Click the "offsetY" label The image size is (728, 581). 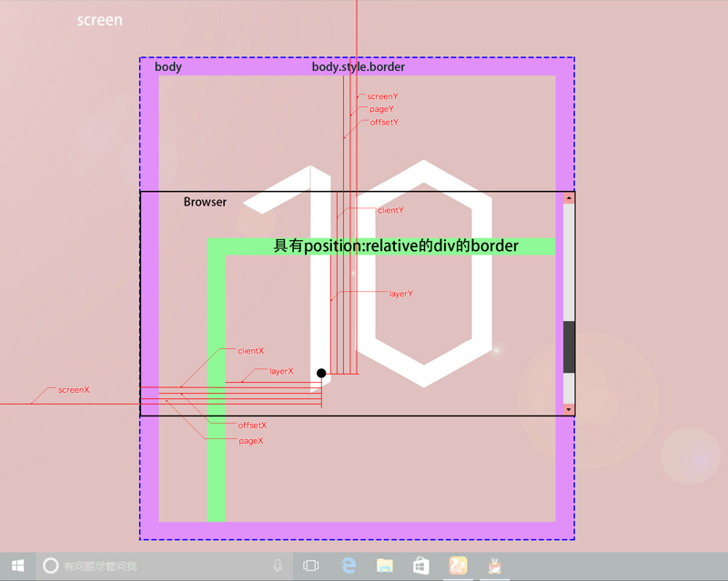click(384, 122)
